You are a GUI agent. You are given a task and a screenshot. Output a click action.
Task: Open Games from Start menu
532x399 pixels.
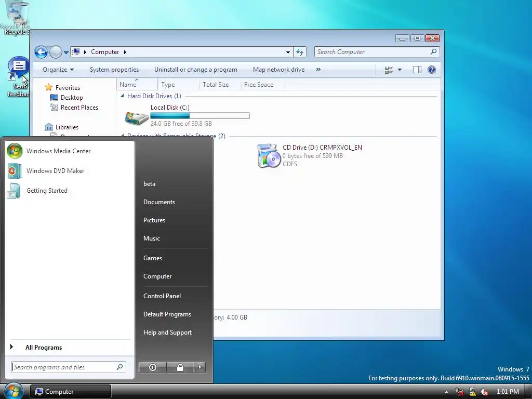click(x=153, y=258)
